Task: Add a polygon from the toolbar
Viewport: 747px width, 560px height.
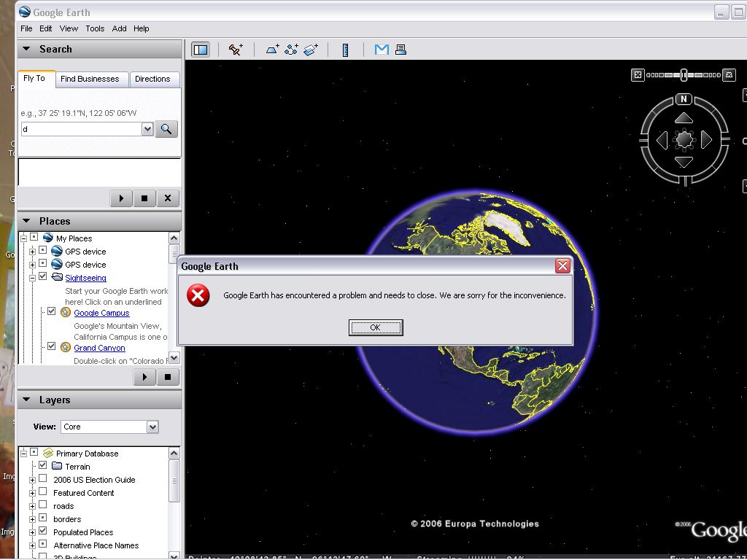Action: click(272, 50)
